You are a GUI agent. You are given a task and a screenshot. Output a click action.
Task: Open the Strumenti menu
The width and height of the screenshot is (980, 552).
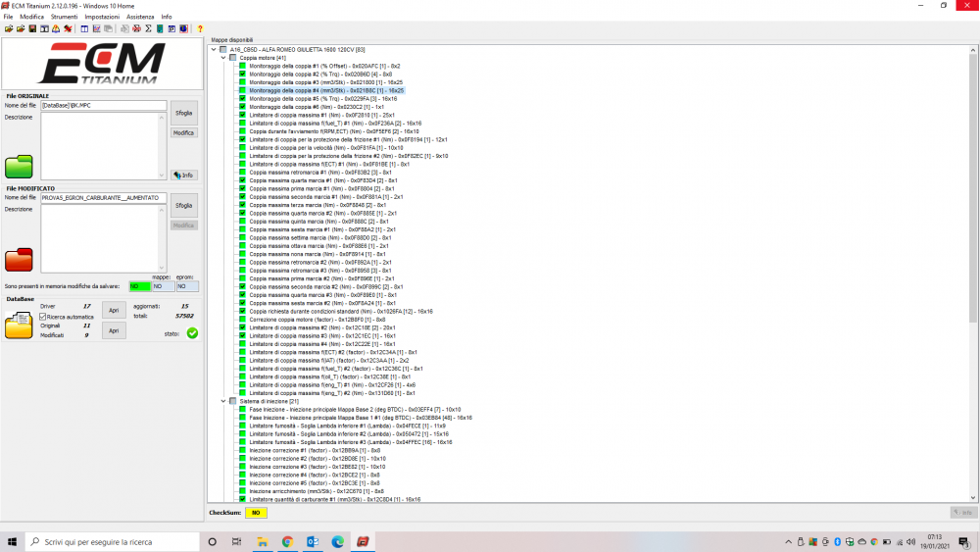65,17
